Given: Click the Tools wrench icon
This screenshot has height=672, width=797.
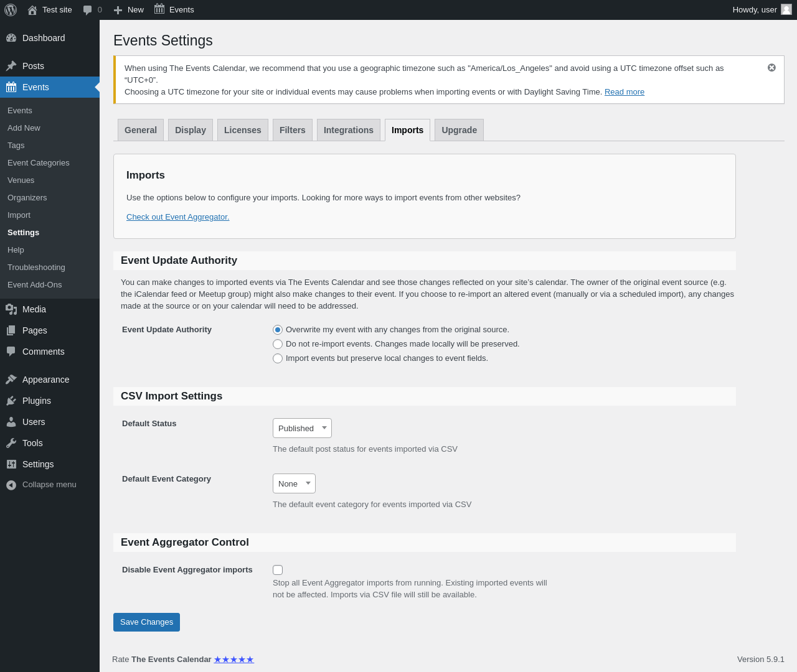Looking at the screenshot, I should (11, 443).
